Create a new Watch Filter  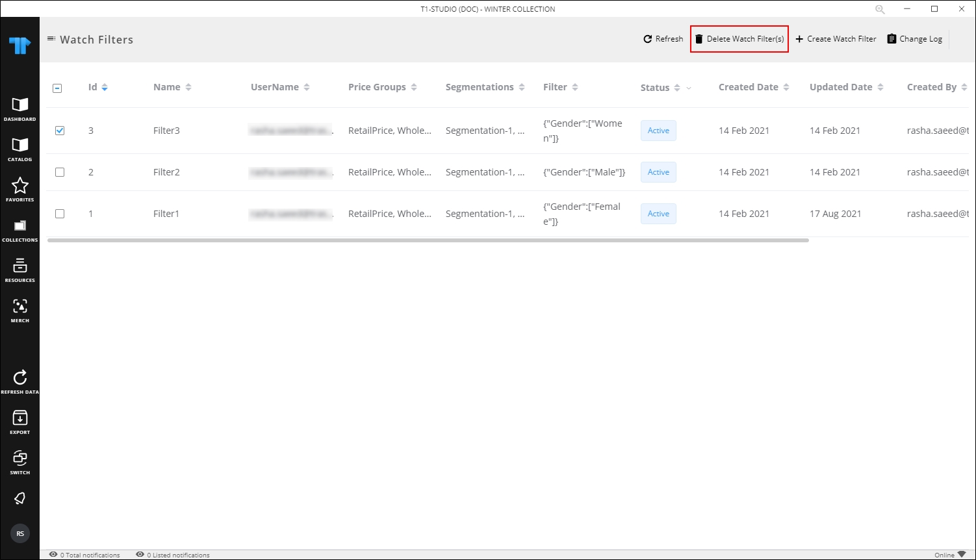836,39
